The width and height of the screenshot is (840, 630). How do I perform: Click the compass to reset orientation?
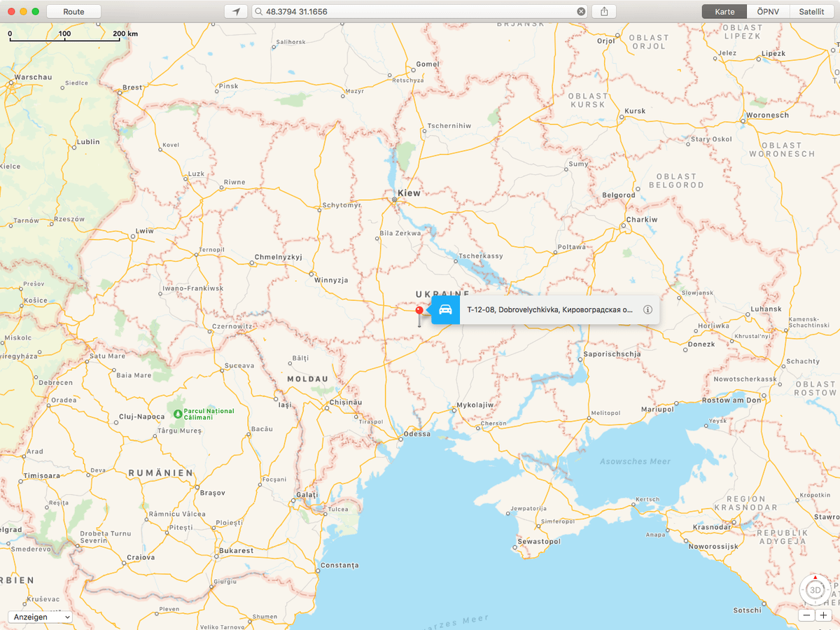(x=815, y=579)
